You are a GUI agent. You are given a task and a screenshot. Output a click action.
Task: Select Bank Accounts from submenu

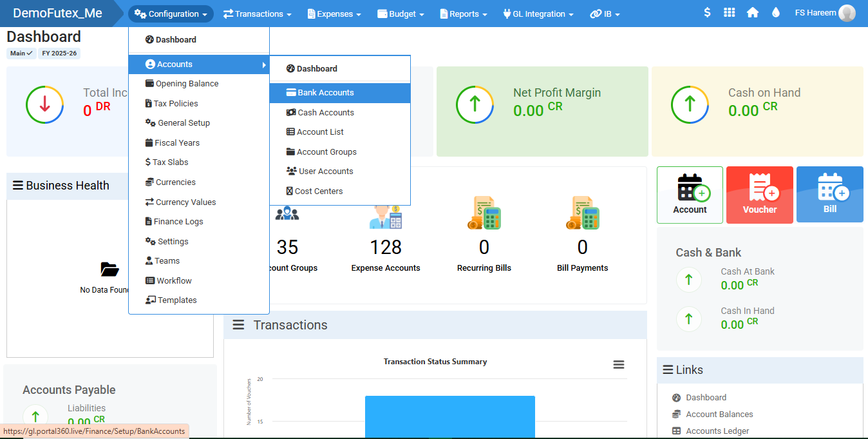tap(325, 93)
